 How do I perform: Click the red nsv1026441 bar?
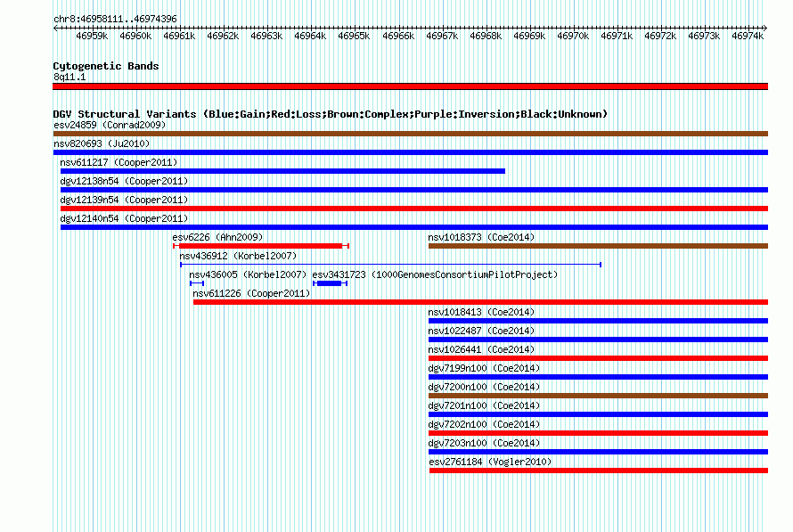tap(598, 358)
